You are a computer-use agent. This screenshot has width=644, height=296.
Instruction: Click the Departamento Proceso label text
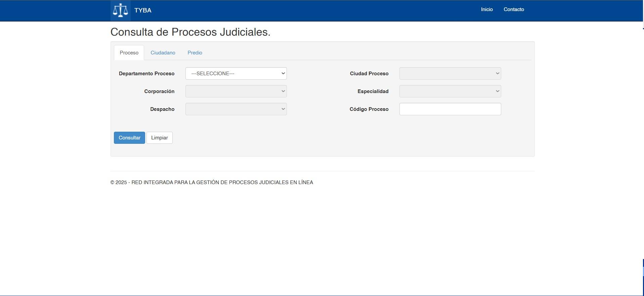pyautogui.click(x=146, y=74)
